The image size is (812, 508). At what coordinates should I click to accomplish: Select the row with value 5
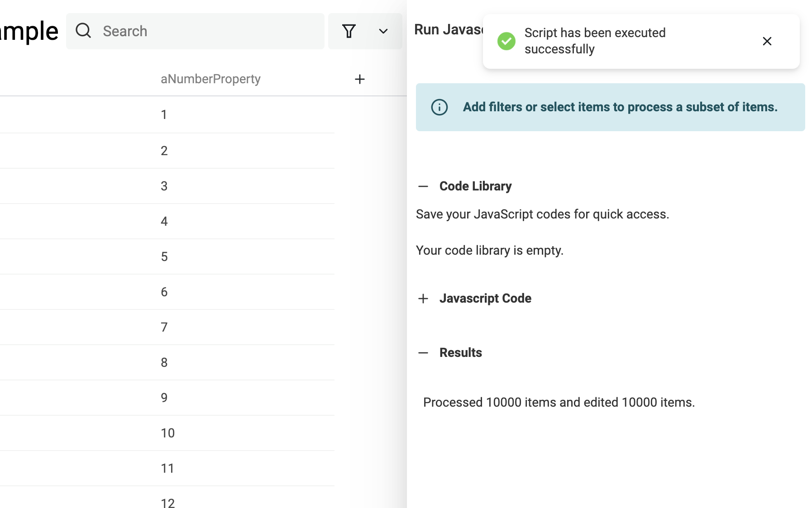pos(164,257)
